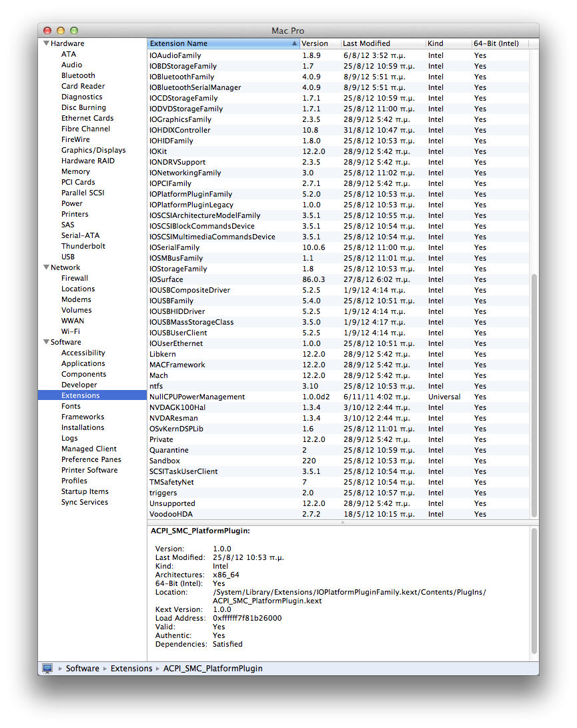
Task: Select Audio under Hardware
Action: tap(71, 65)
